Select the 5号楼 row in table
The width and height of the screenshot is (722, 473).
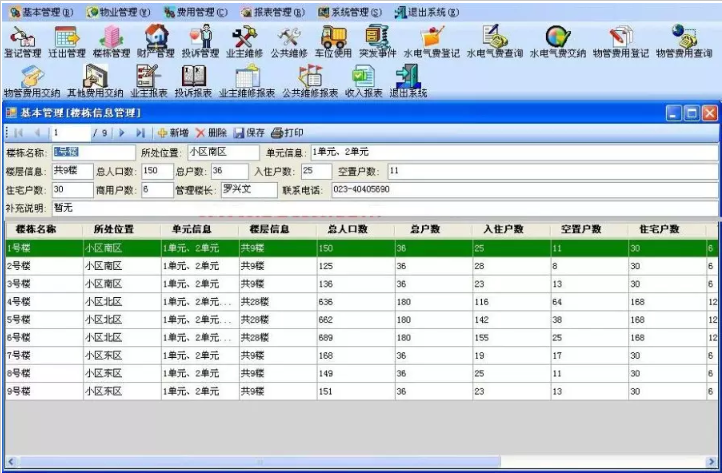[x=361, y=320]
